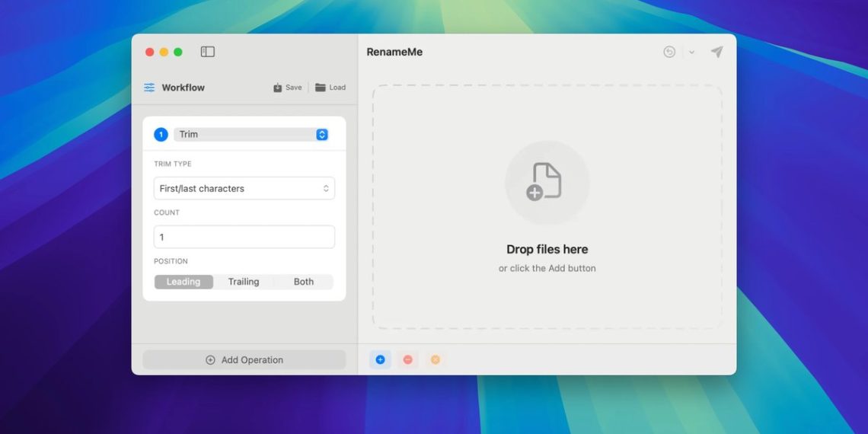Expand the First/last characters trim type dropdown
This screenshot has height=434, width=868.
[x=244, y=188]
